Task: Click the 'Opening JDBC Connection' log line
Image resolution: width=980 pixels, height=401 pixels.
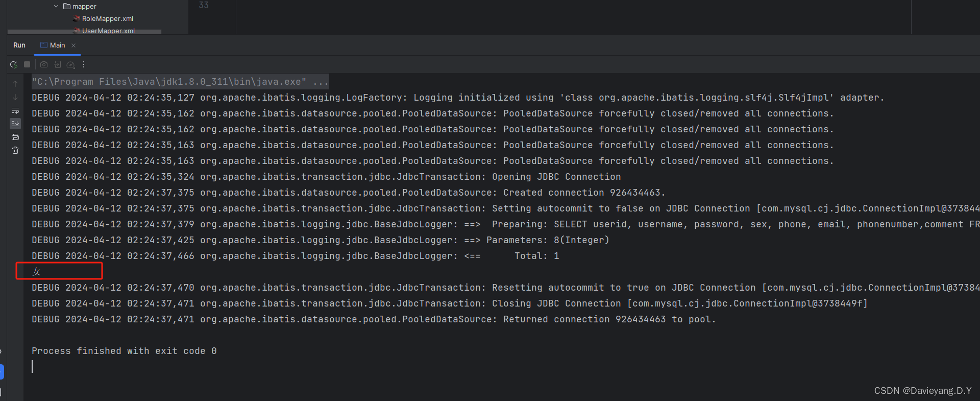Action: click(x=326, y=177)
